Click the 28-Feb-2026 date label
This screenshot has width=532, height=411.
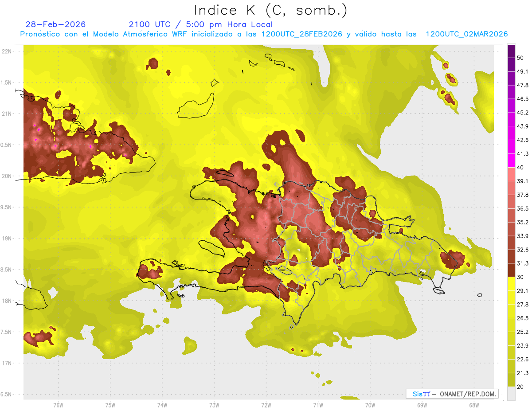[x=56, y=24]
